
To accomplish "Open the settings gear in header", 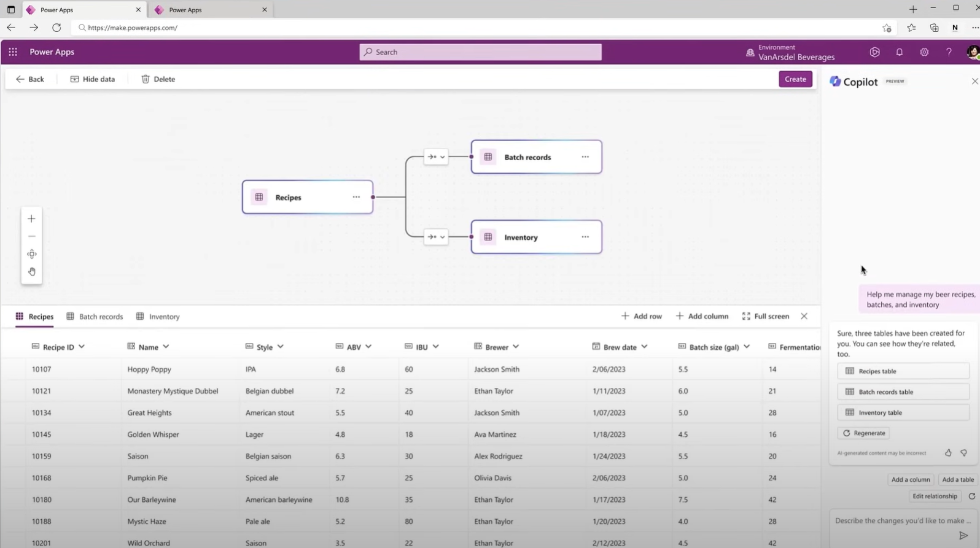I will (924, 52).
